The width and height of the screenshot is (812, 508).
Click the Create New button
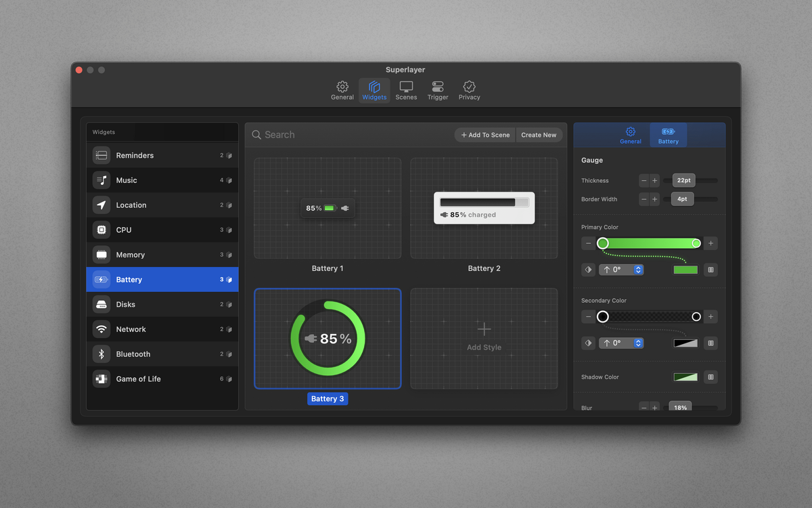pyautogui.click(x=539, y=135)
